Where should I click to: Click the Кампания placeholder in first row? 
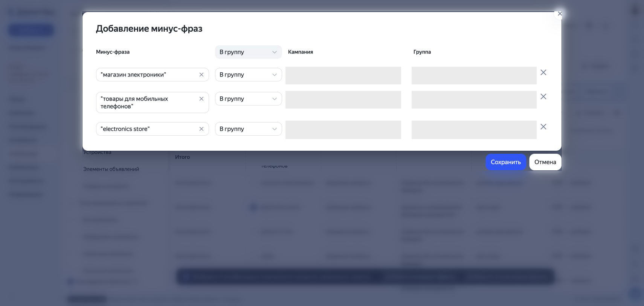[x=343, y=75]
